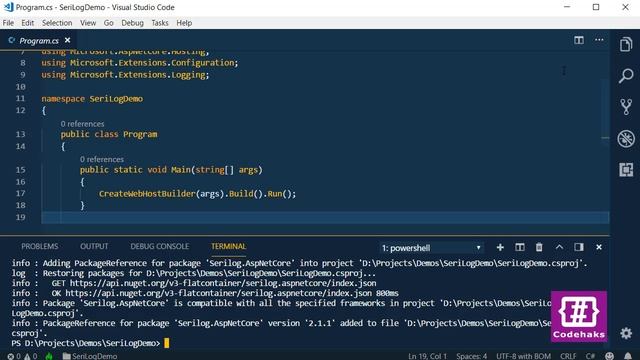Change line endings via CRLF
640x360 pixels.
coord(568,356)
